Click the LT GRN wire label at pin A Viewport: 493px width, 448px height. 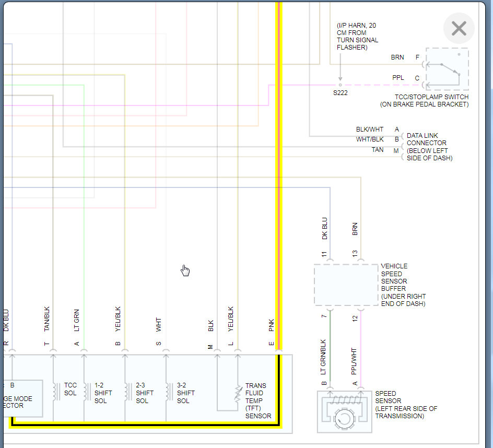tap(76, 321)
